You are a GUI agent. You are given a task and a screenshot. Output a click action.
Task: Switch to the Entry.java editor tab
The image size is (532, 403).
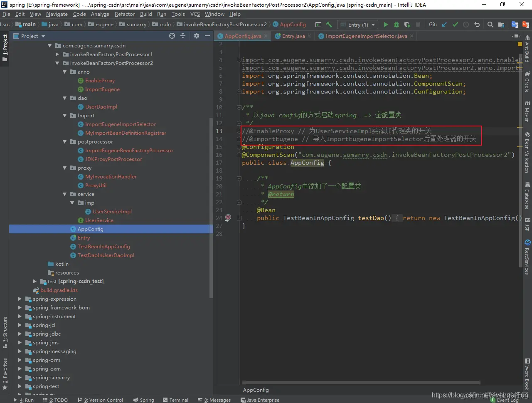click(x=293, y=36)
